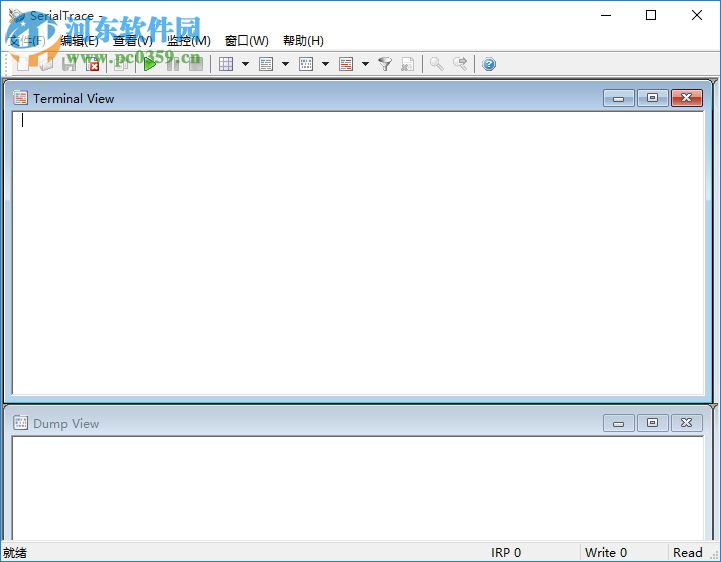
Task: Click the Find Next magnifier arrow icon
Action: click(460, 64)
